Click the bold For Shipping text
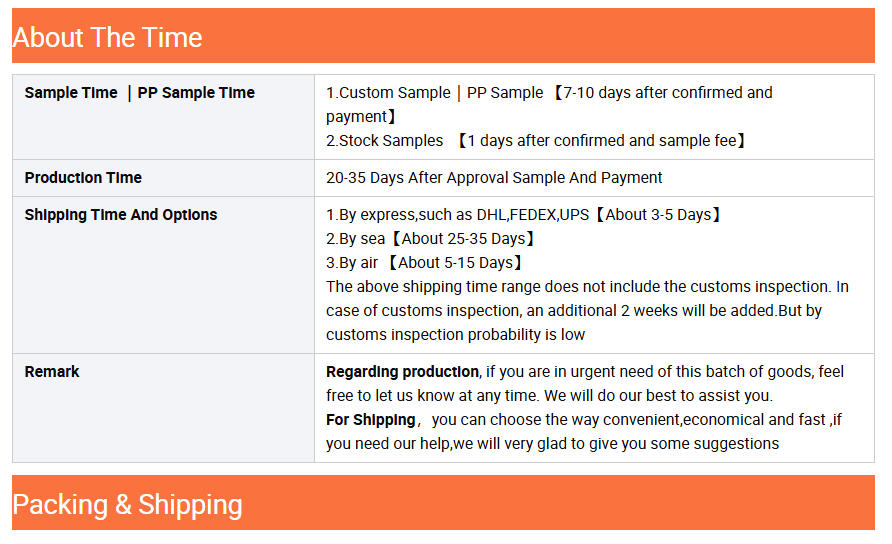Screen dimensions: 892x544 point(370,419)
